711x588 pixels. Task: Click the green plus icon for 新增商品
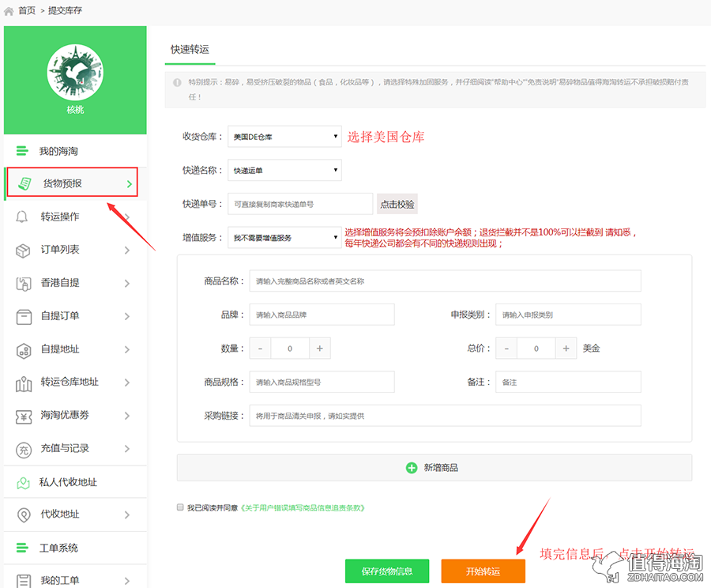tap(412, 468)
